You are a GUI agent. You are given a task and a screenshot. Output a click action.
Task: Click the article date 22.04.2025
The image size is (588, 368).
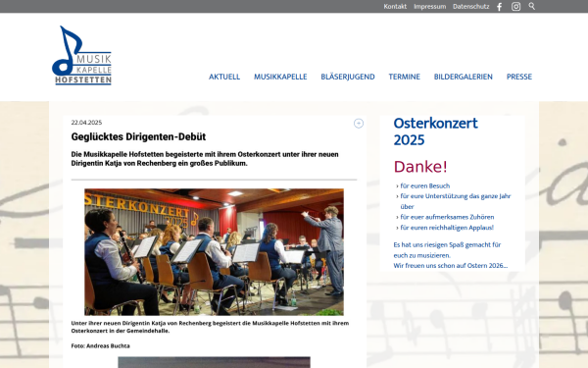coord(86,123)
